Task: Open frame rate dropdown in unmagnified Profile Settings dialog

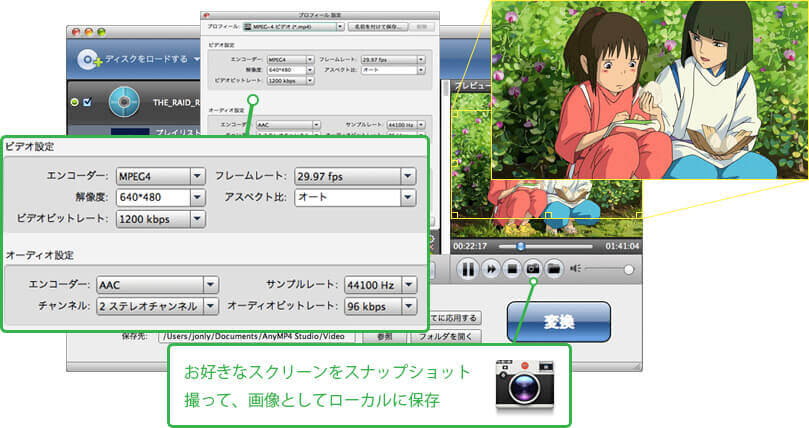Action: (393, 60)
